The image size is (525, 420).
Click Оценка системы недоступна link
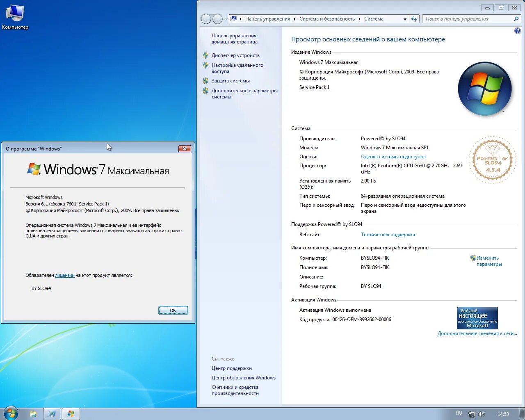pyautogui.click(x=393, y=157)
